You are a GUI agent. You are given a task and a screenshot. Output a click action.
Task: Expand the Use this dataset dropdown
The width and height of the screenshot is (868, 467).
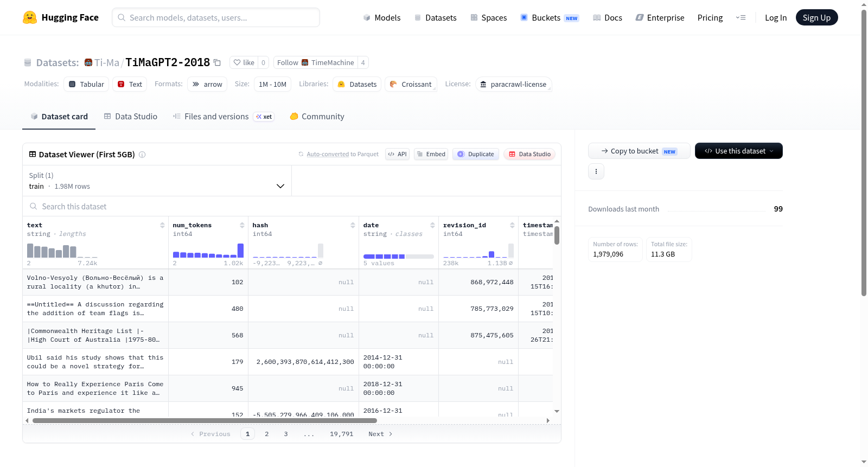click(738, 151)
